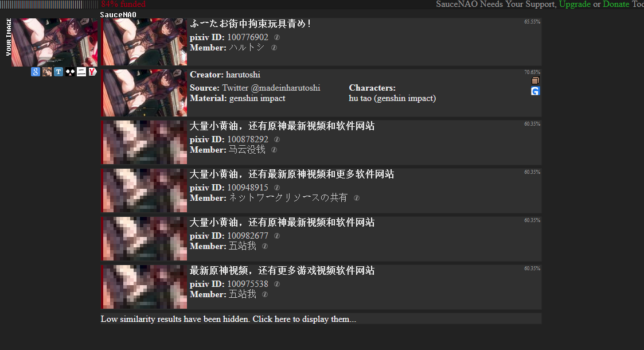Click info icon beside member ハルトシ
644x350 pixels.
(x=274, y=48)
